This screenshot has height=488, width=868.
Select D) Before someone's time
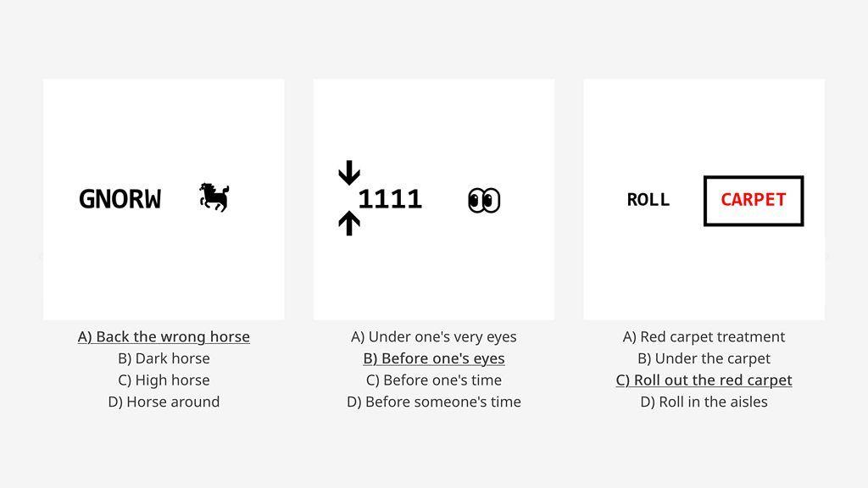[x=434, y=402]
